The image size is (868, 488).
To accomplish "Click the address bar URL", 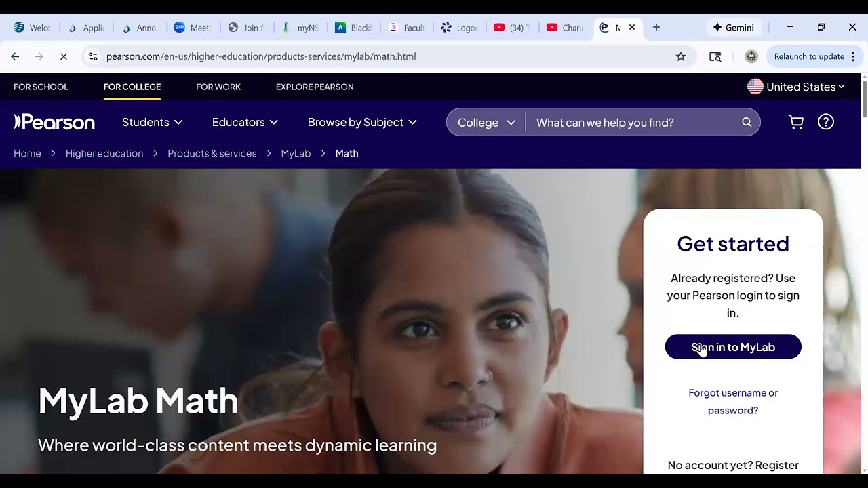I will coord(261,56).
